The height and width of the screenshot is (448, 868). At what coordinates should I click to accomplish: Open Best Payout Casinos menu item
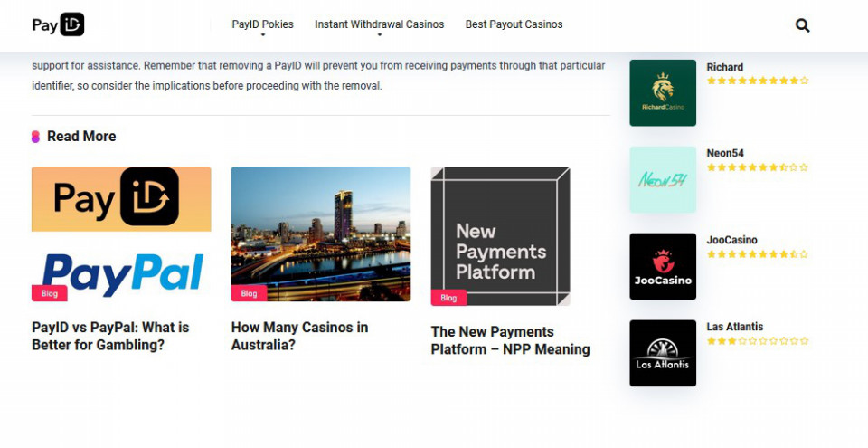(514, 24)
